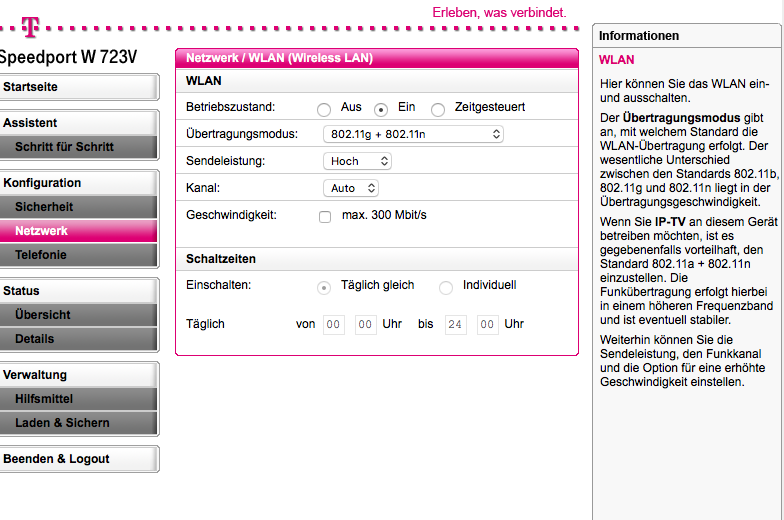Set Betriebszustand to Aus
This screenshot has width=784, height=520.
tap(324, 110)
